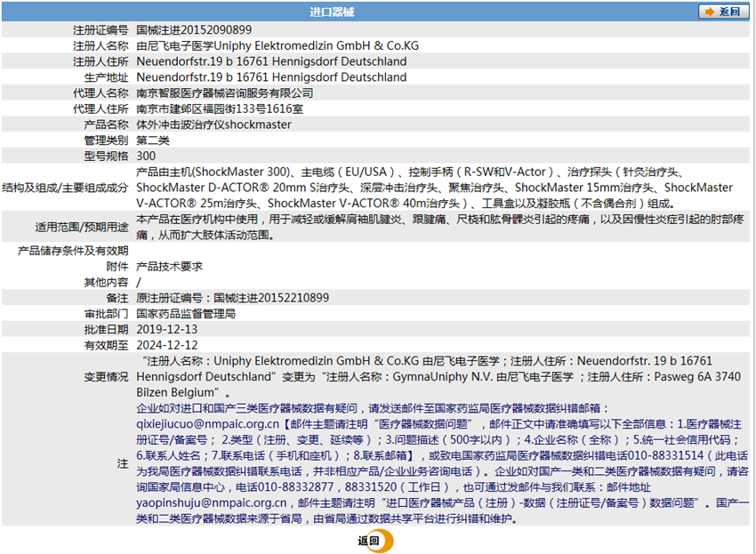Click the 进口器械 header title
The image size is (756, 554).
pos(332,12)
